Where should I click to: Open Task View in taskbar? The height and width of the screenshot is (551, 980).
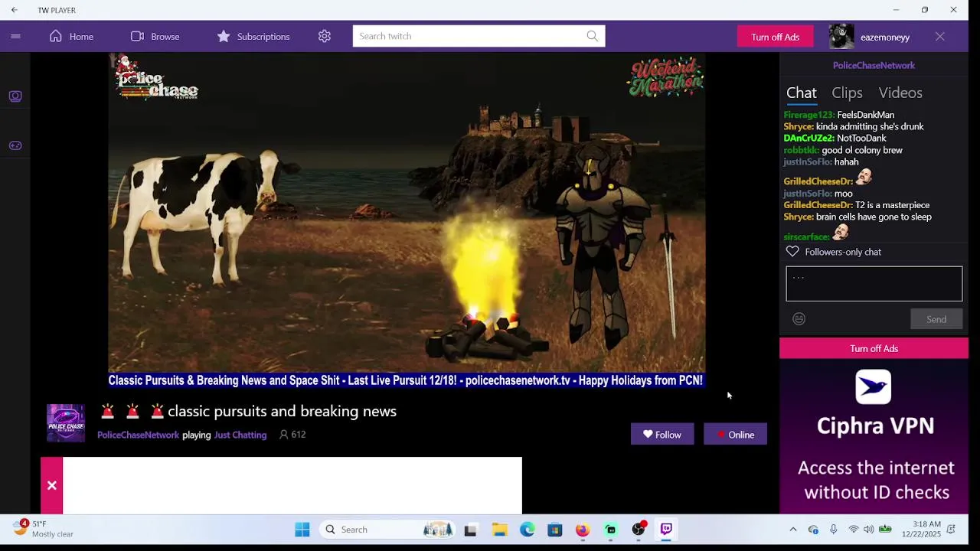(x=471, y=530)
